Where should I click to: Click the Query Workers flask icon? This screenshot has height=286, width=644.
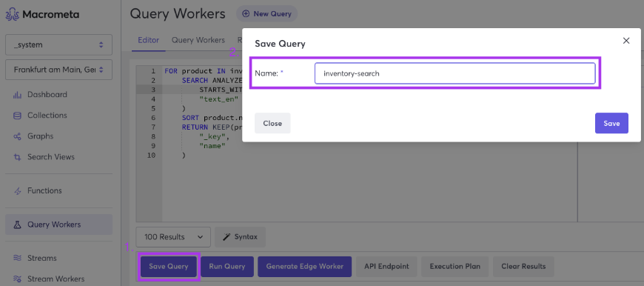coord(17,225)
